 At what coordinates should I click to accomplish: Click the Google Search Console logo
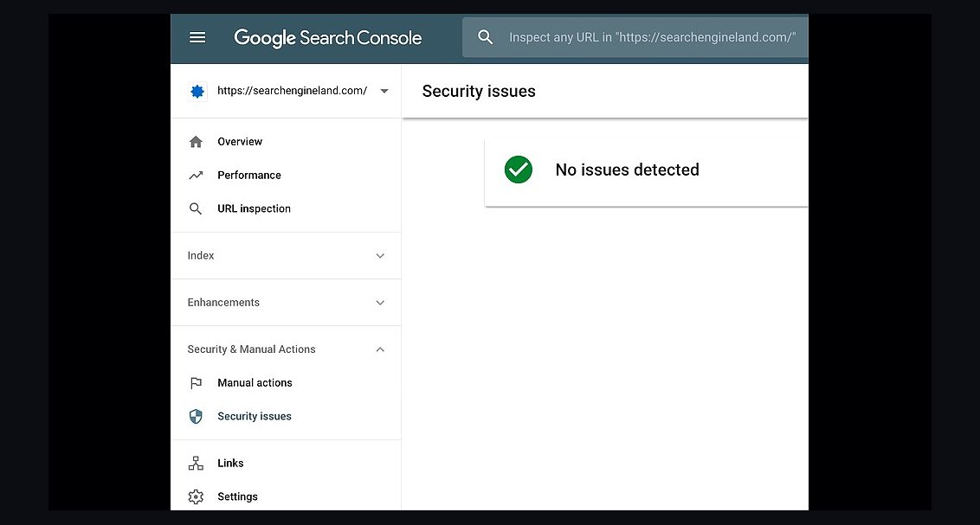[327, 38]
